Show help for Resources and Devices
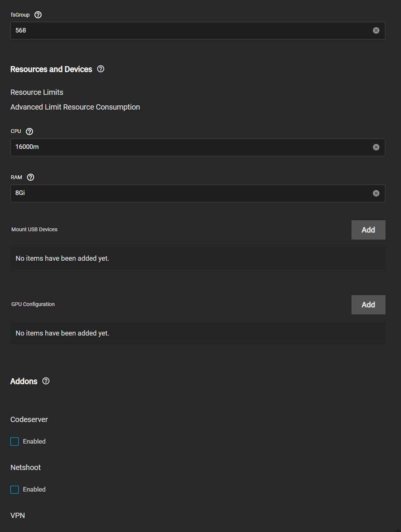401x532 pixels. (101, 69)
